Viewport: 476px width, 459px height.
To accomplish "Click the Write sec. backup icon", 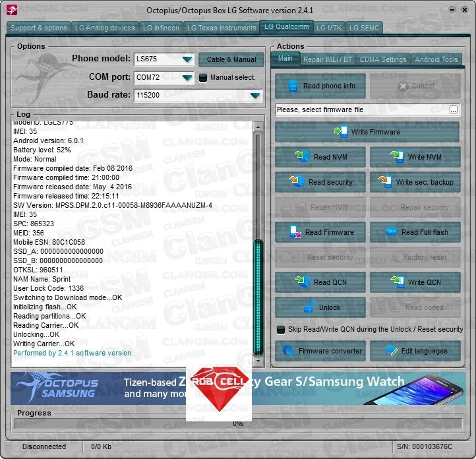I will [384, 181].
